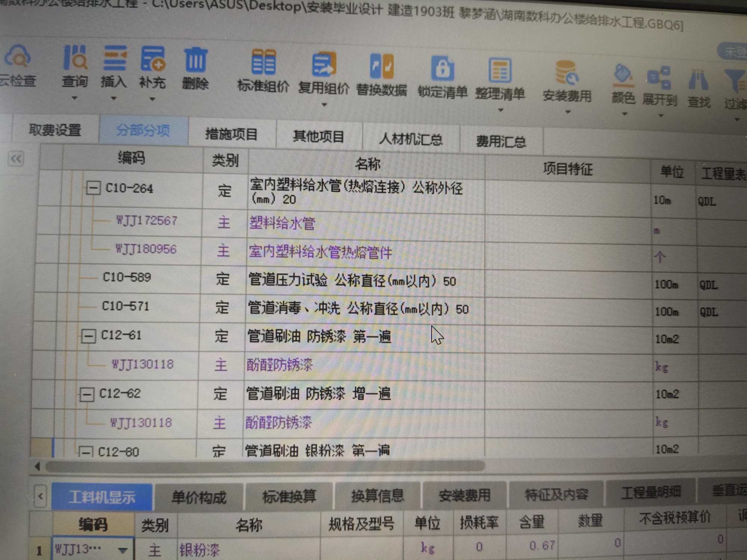
Task: Click the 替换数据 replace data icon
Action: [382, 66]
